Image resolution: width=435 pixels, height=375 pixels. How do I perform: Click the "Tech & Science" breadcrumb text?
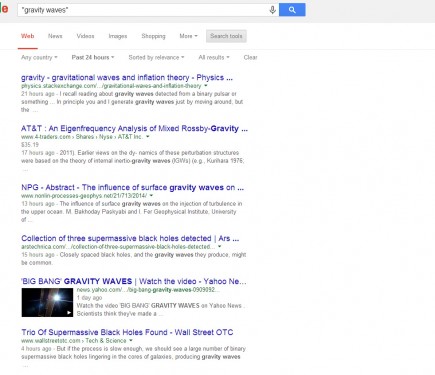point(106,341)
